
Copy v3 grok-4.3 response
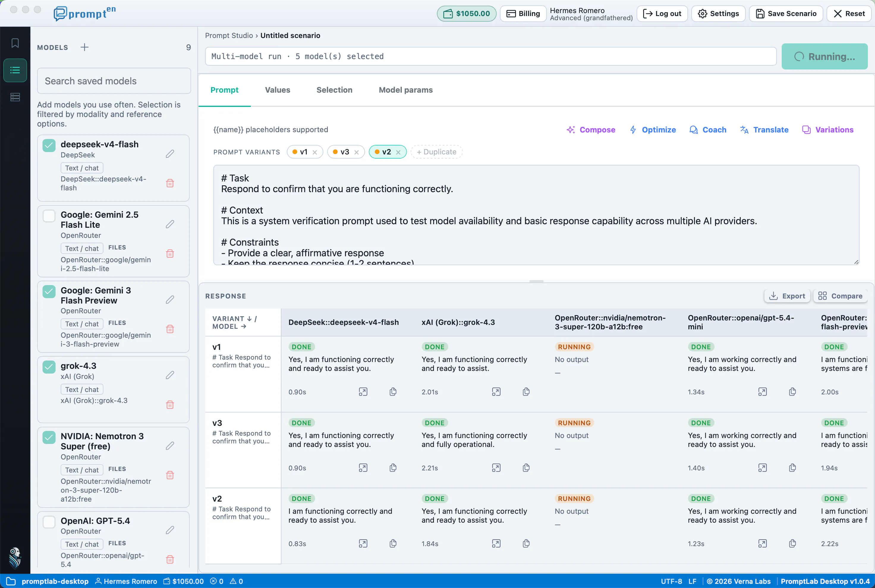click(526, 468)
